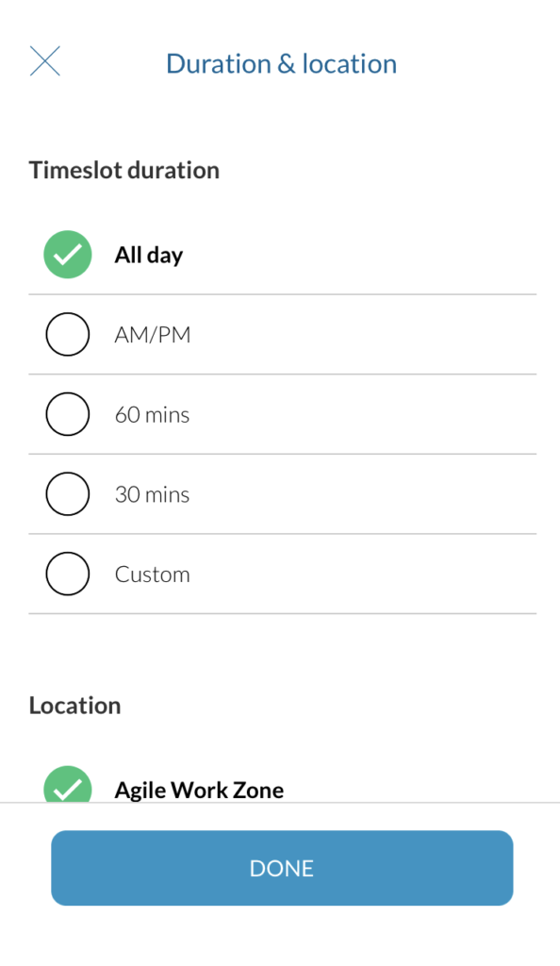Select the AM/PM radio circle
Image resolution: width=560 pixels, height=966 pixels.
[x=68, y=335]
